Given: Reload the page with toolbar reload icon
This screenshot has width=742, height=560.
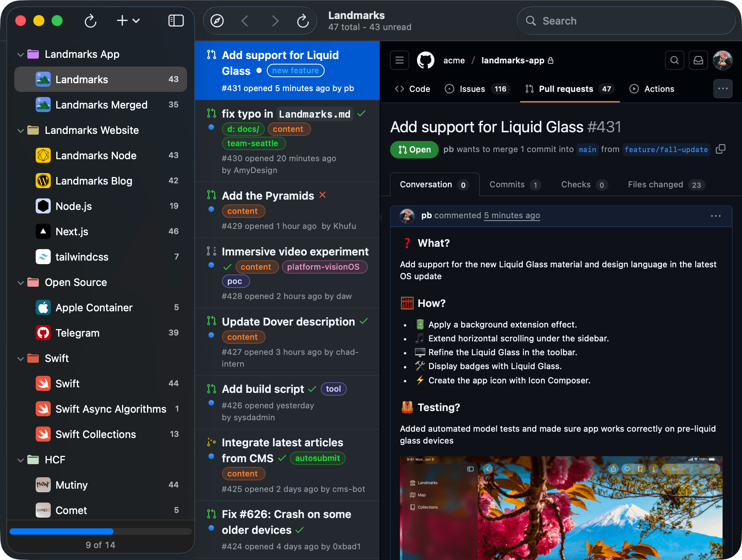Looking at the screenshot, I should 303,21.
